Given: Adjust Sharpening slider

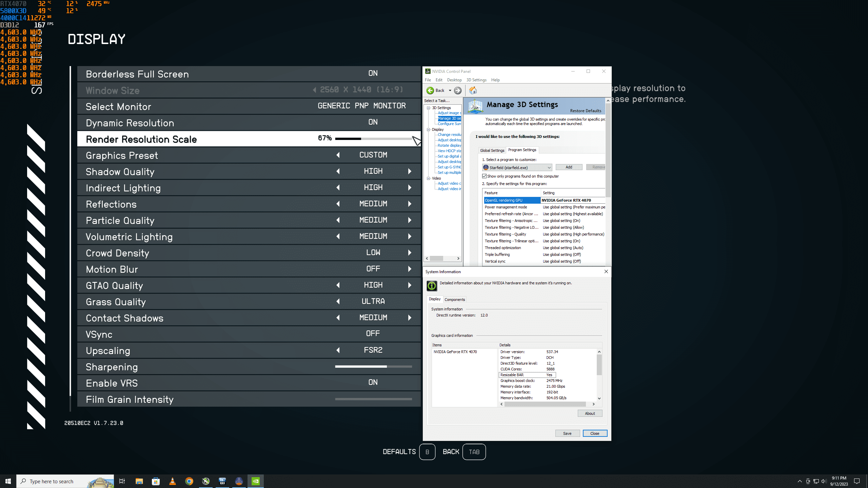Looking at the screenshot, I should pos(373,367).
